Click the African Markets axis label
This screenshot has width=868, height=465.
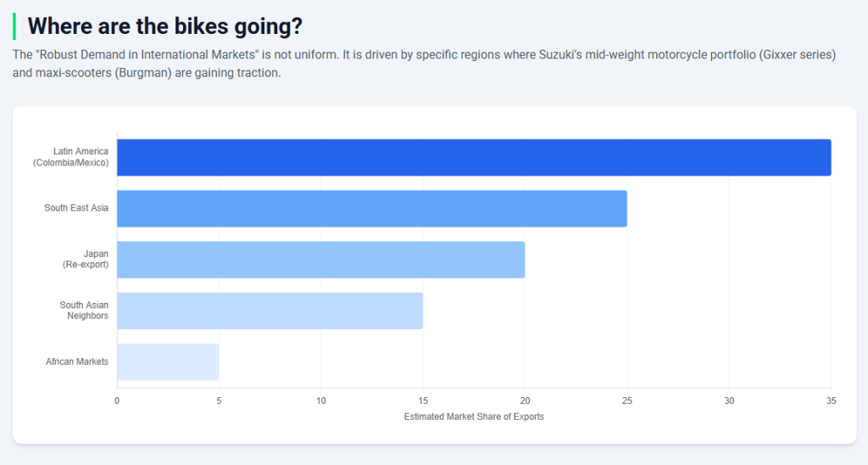point(77,361)
